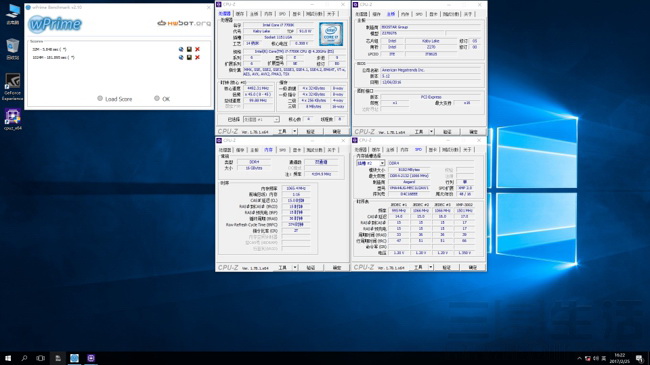Open the clock and date flyout

620,358
